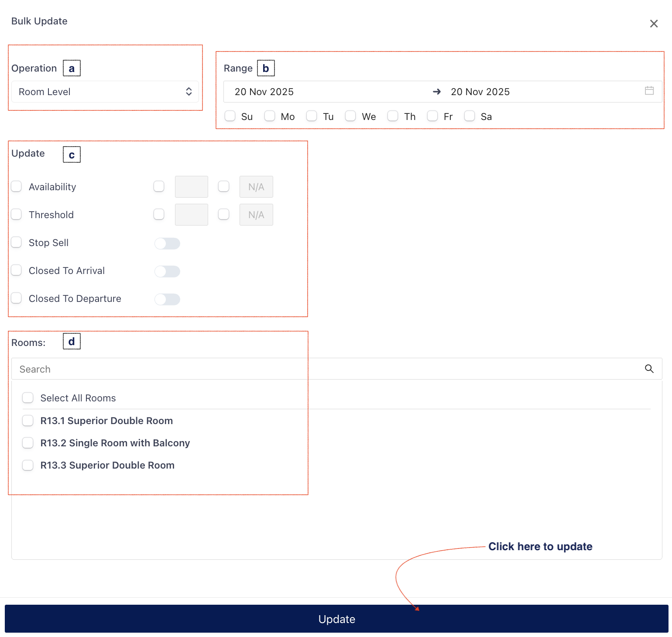Viewport: 672px width, 637px height.
Task: Click the search magnifier icon in Rooms
Action: pyautogui.click(x=649, y=369)
